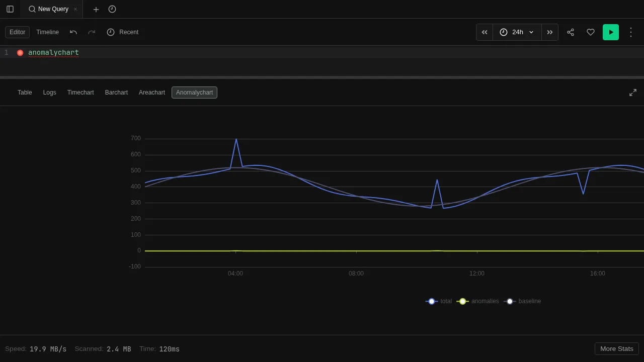Switch to the Barchart visualization tab
Screen dimensions: 644x362
point(116,93)
